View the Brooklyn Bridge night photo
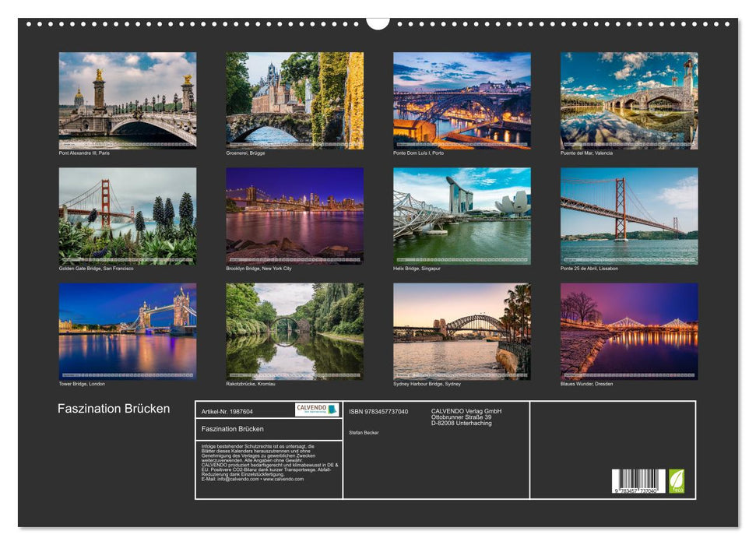This screenshot has width=756, height=545. 294,216
